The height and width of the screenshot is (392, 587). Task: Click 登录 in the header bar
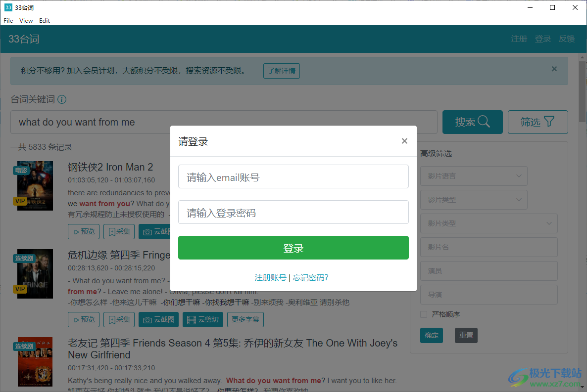(542, 39)
